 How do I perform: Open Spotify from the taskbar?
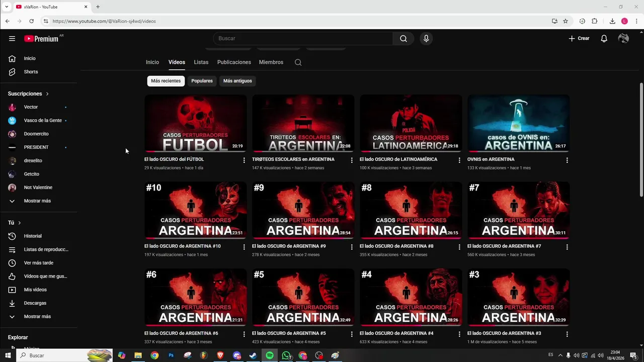point(270,355)
